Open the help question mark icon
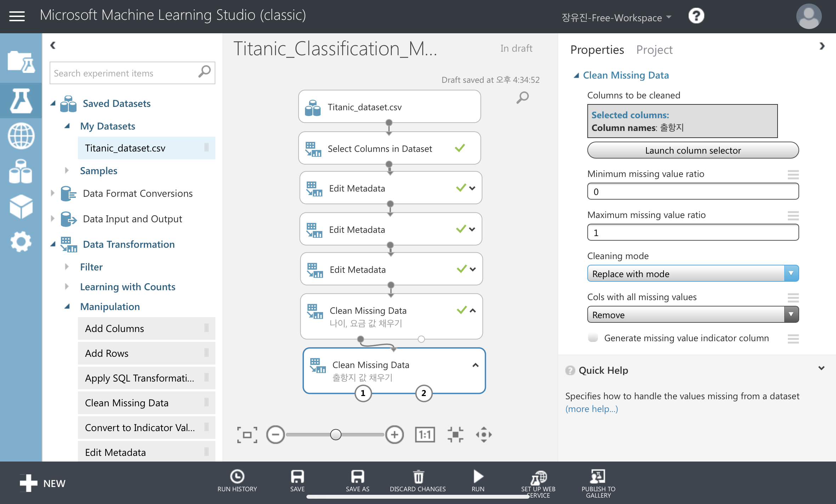The width and height of the screenshot is (836, 504). 696,16
